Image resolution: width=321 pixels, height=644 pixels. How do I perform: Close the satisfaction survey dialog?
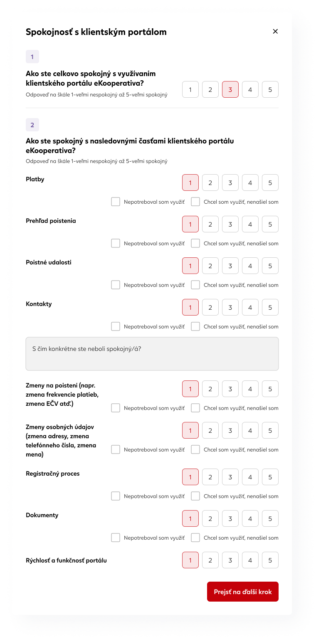click(x=275, y=31)
